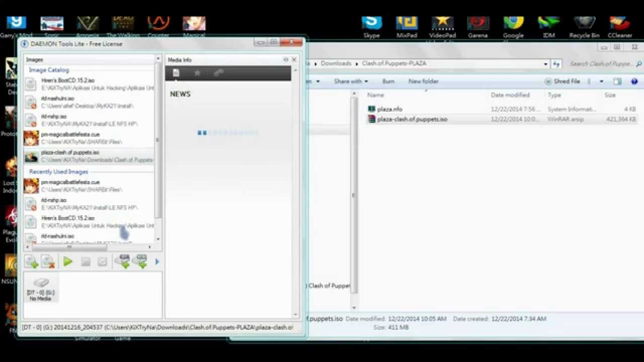Select rld-nshp.iso in Recently Used Images
The width and height of the screenshot is (644, 362).
89,204
